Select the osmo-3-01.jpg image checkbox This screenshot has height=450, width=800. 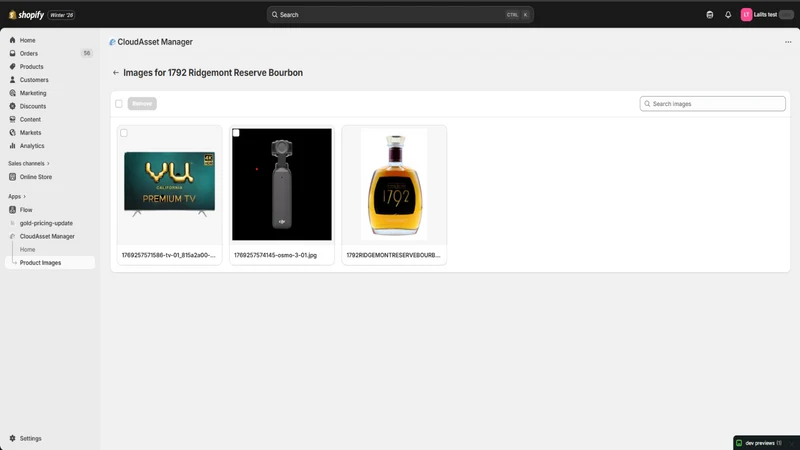(x=236, y=133)
